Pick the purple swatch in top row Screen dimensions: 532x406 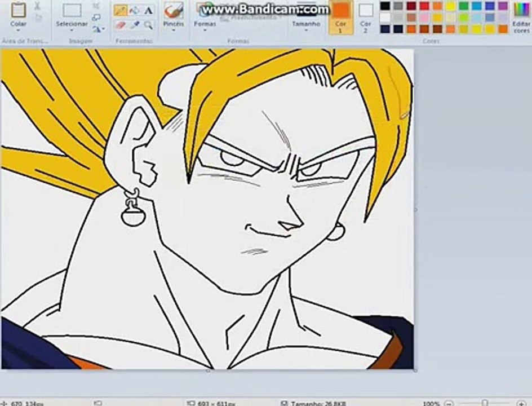click(x=503, y=6)
